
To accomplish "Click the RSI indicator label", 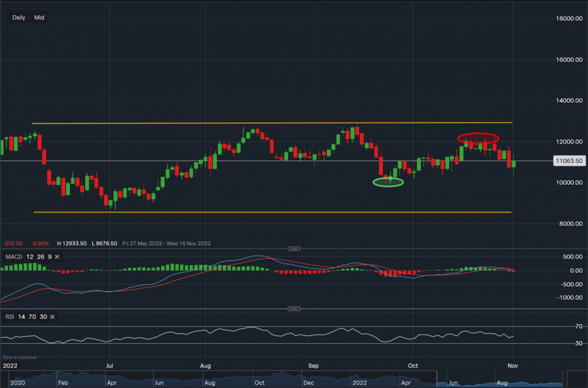I will point(10,317).
